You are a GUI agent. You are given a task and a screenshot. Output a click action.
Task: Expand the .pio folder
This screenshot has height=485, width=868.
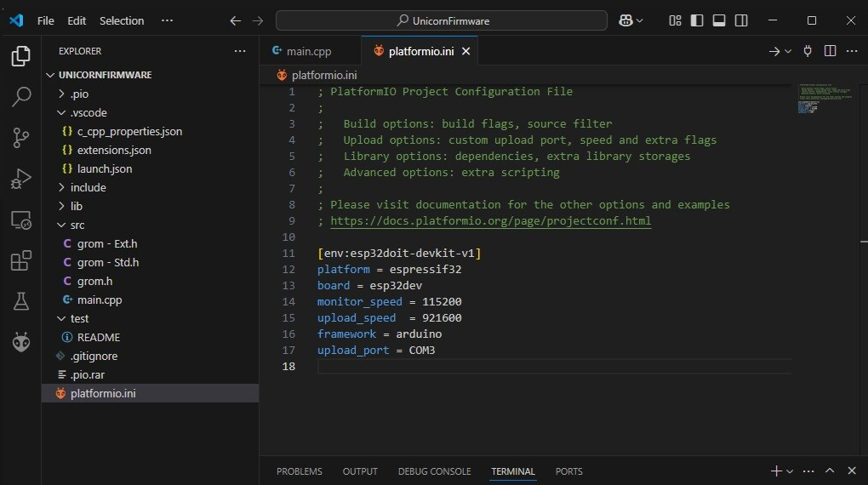click(x=150, y=94)
